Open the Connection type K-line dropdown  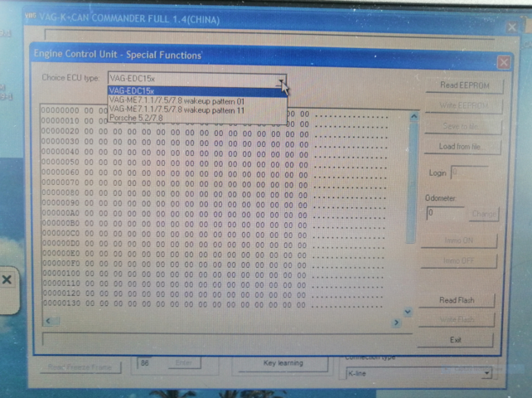487,374
